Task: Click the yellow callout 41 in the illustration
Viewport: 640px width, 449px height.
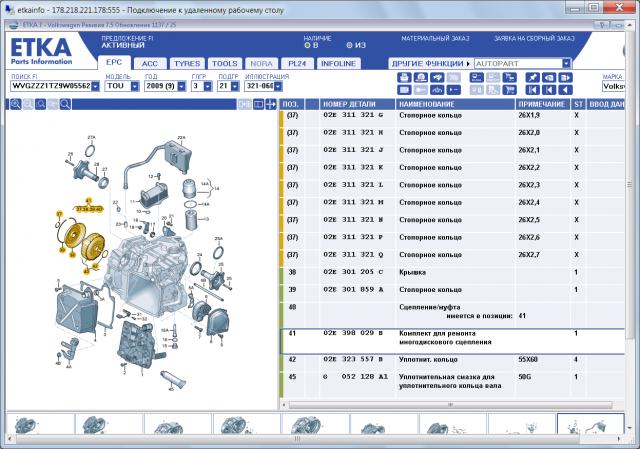Action: 88,201
